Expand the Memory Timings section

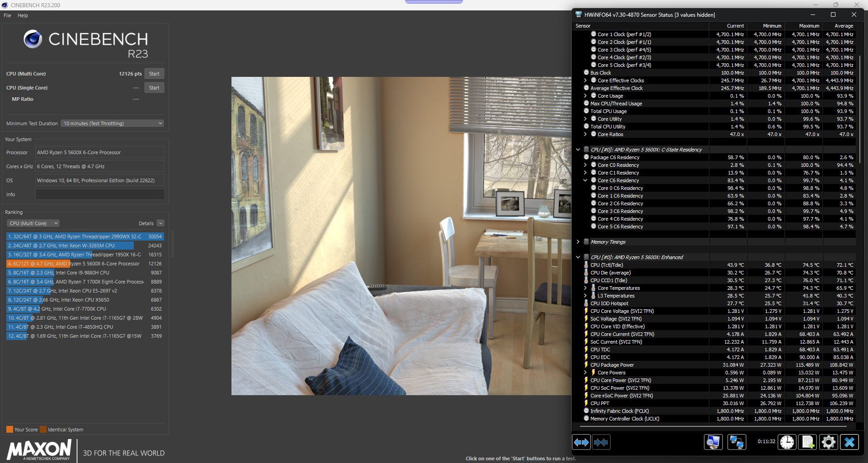click(578, 242)
